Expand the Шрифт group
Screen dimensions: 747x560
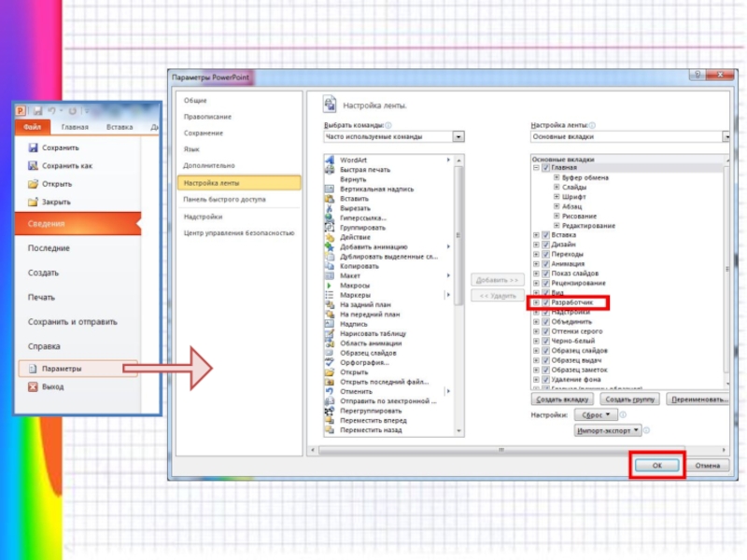pos(556,196)
